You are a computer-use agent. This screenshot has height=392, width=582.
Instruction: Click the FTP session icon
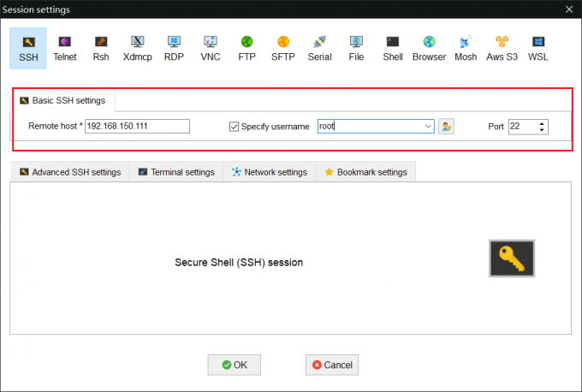246,48
